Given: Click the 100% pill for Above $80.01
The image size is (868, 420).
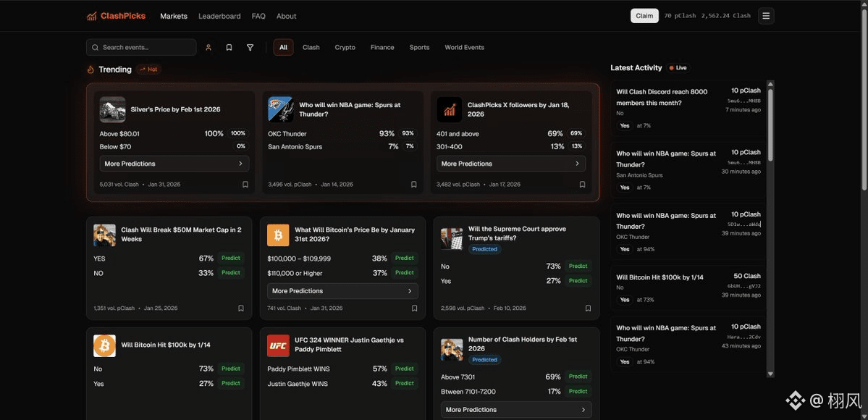Looking at the screenshot, I should pyautogui.click(x=238, y=133).
